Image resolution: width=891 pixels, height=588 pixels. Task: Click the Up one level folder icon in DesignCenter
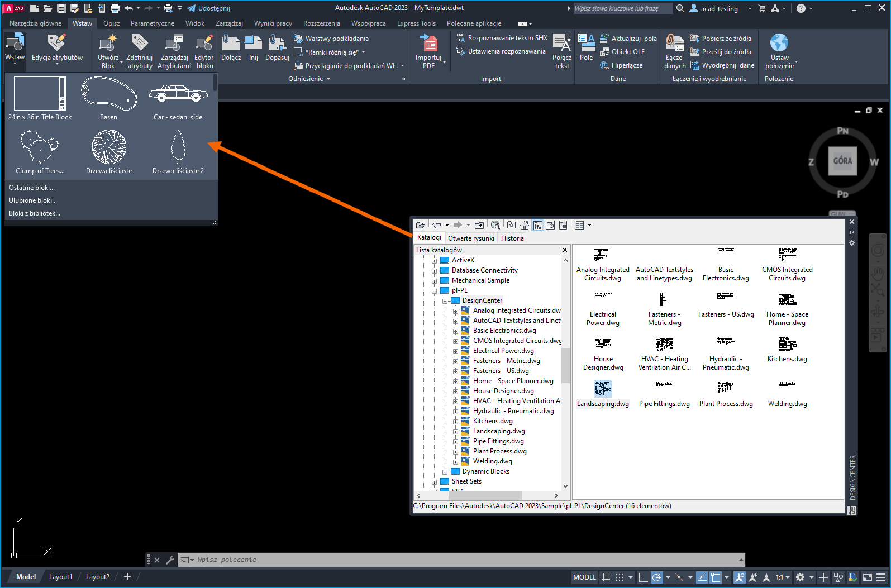click(x=479, y=225)
